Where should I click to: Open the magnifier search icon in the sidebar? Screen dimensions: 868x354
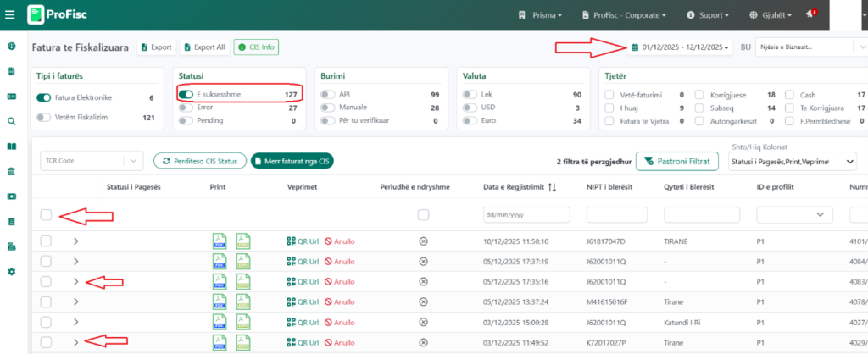[11, 121]
